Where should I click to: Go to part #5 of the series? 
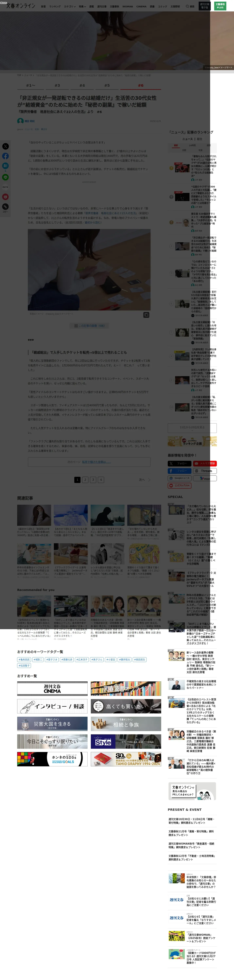[107, 86]
